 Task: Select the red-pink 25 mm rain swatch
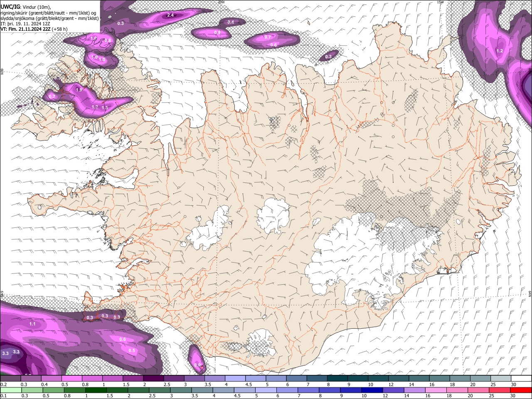[499, 390]
